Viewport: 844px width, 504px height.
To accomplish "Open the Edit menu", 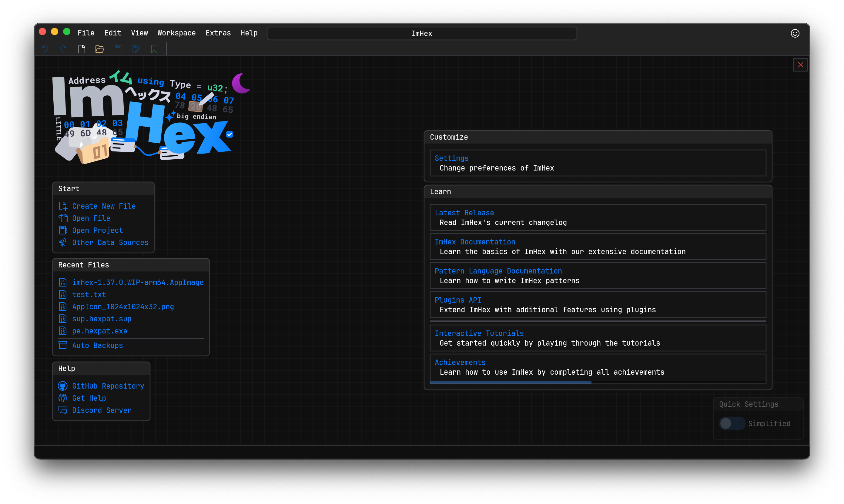I will tap(112, 33).
